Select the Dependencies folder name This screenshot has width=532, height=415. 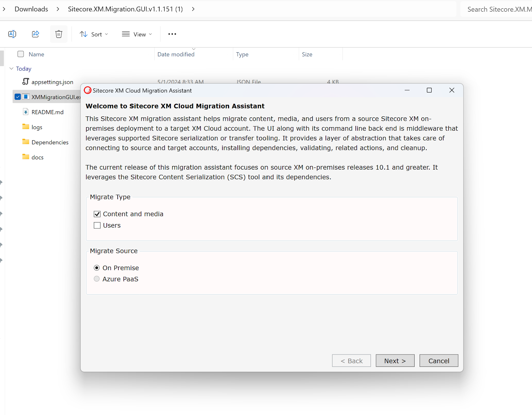point(50,142)
